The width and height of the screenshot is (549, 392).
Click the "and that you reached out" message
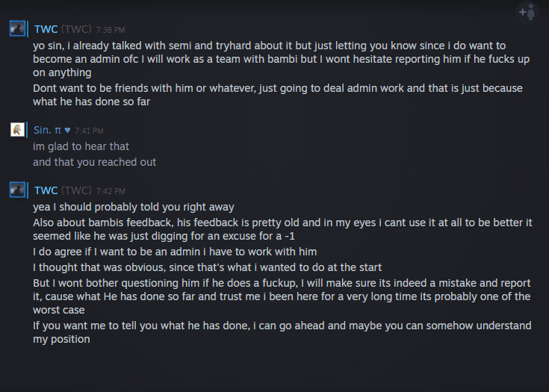pyautogui.click(x=95, y=162)
